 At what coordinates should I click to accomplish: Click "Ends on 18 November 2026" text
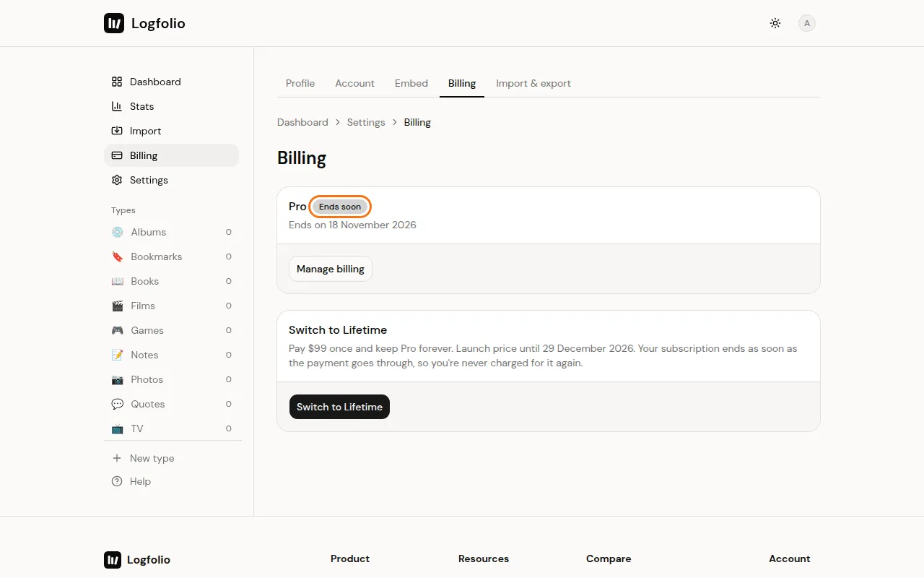click(352, 225)
